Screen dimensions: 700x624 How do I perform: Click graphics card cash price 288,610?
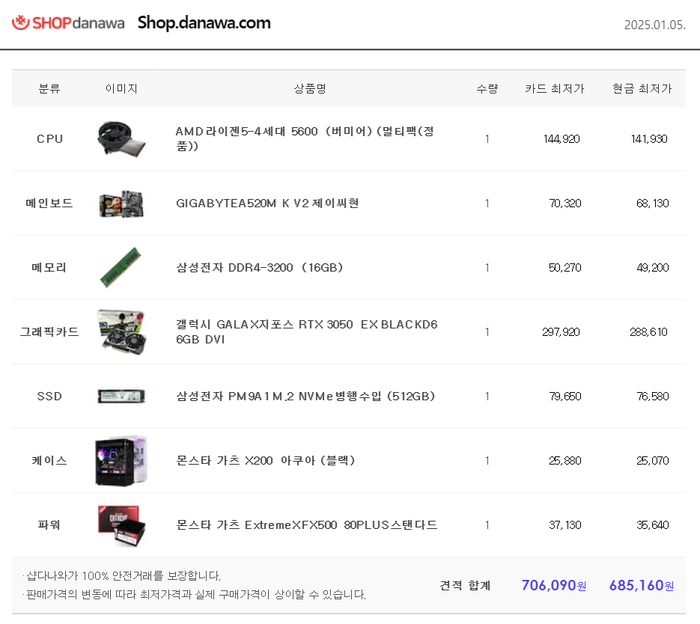[x=648, y=332]
